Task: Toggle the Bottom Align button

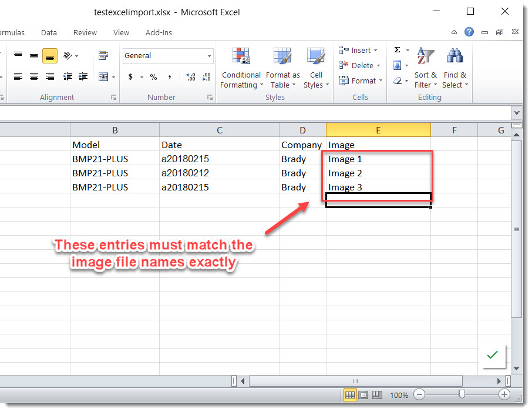Action: [x=50, y=56]
